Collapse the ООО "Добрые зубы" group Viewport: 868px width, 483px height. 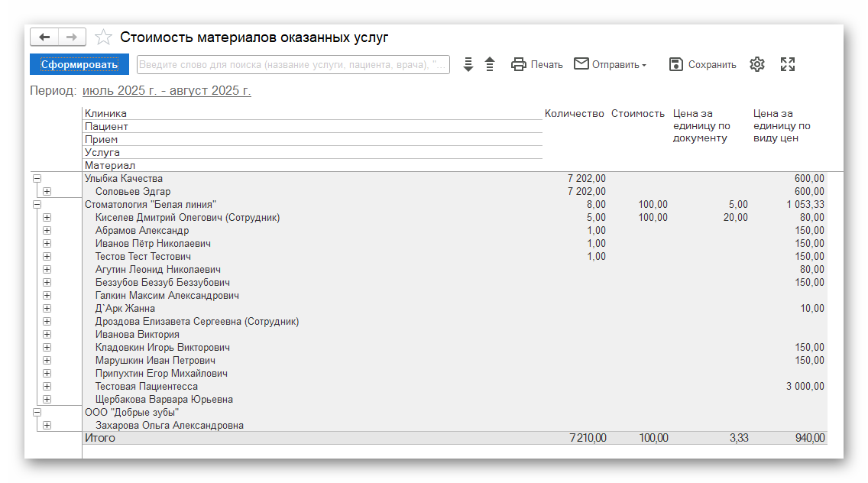[37, 412]
